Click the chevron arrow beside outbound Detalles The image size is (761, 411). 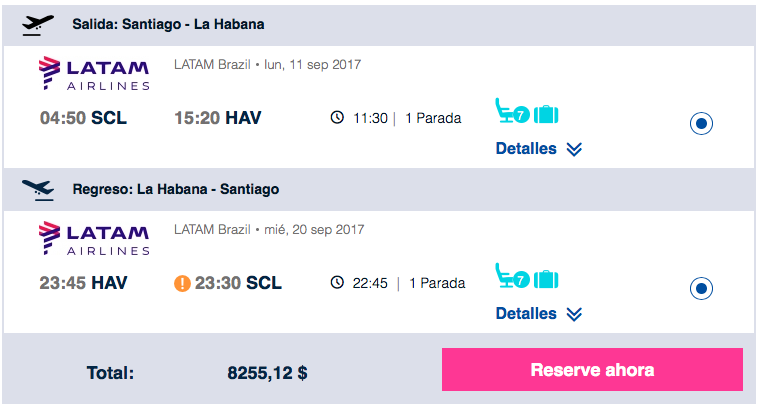point(574,149)
